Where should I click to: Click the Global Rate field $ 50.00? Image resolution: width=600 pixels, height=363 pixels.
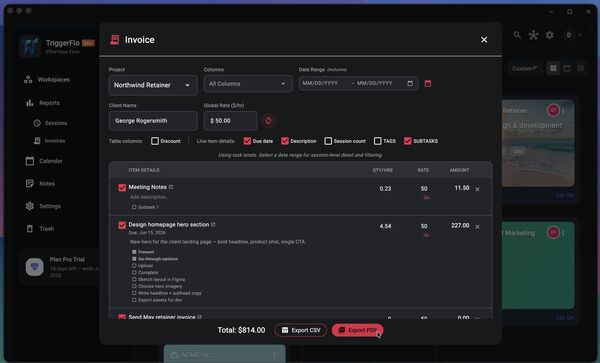(x=230, y=121)
